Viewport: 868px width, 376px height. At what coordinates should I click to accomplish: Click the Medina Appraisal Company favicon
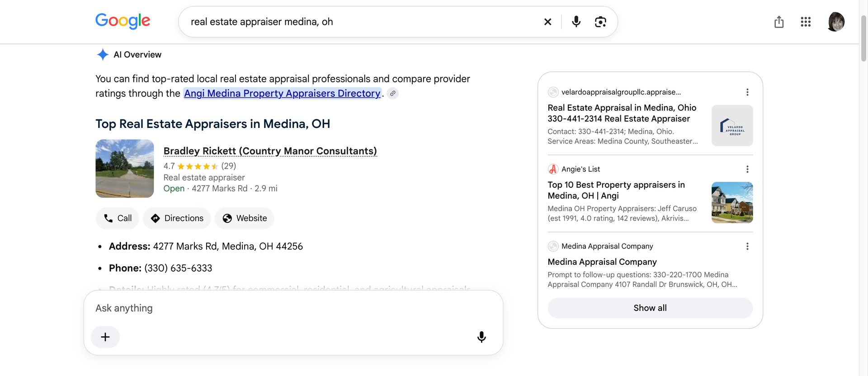553,246
